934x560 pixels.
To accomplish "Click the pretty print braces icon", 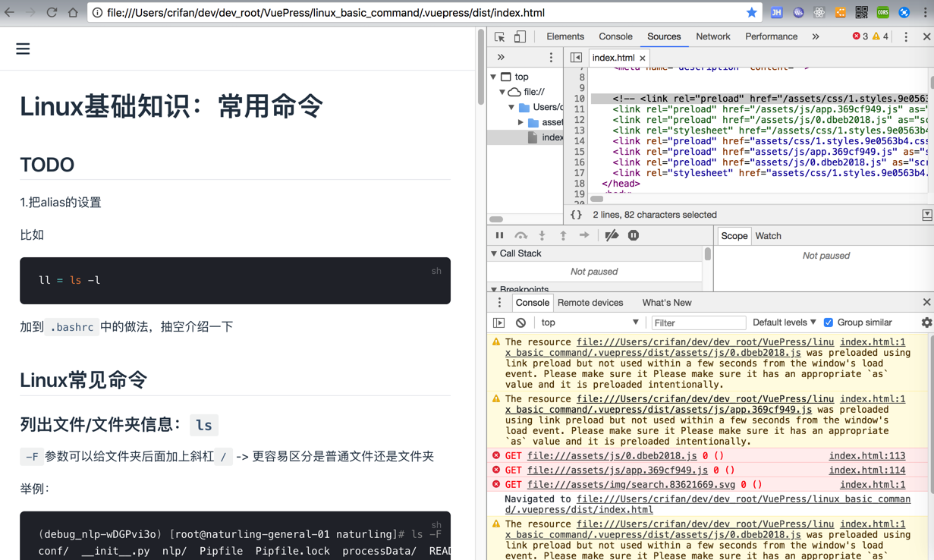I will [x=576, y=215].
